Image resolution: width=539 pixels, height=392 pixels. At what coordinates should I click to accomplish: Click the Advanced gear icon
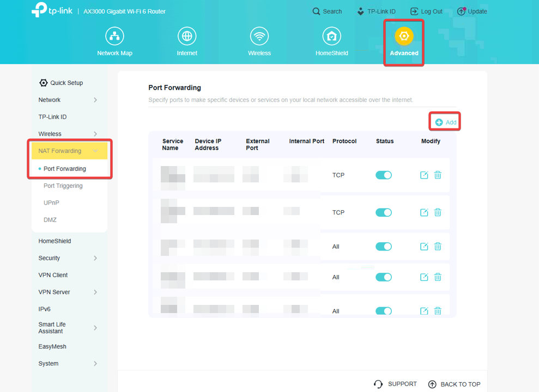point(404,36)
